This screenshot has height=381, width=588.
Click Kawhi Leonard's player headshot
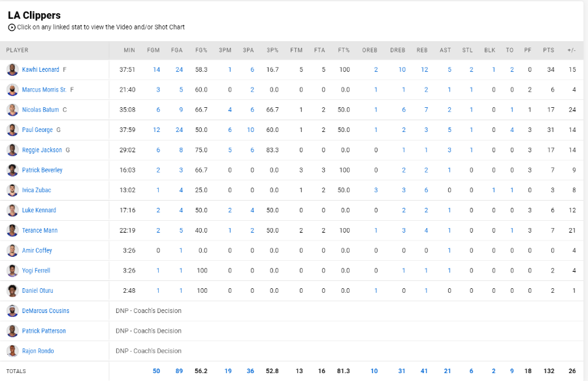[12, 70]
